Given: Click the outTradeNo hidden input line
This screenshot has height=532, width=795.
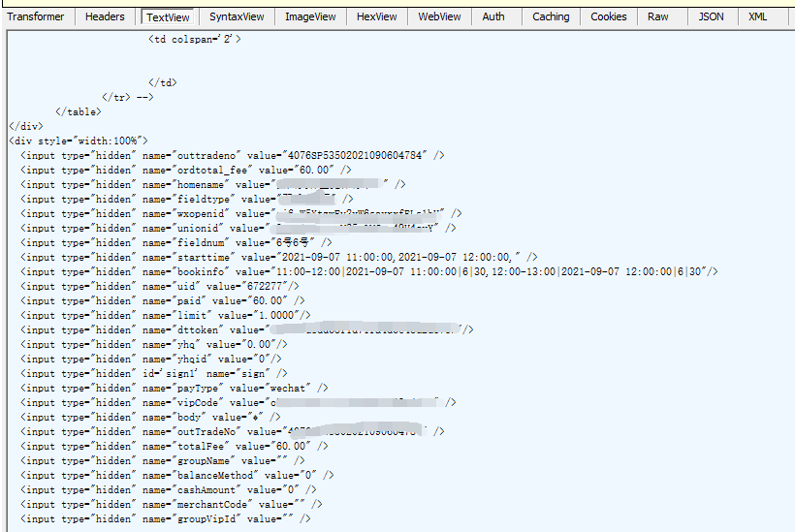Looking at the screenshot, I should click(x=233, y=432).
